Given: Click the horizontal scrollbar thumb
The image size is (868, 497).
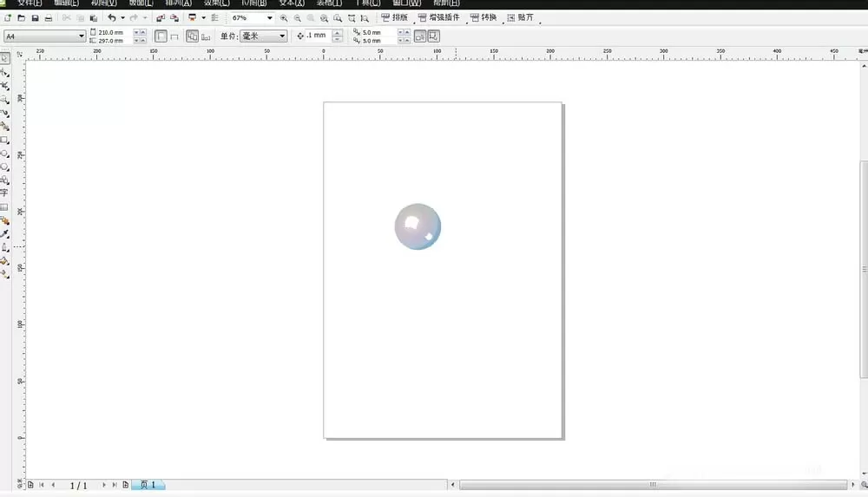Looking at the screenshot, I should [x=654, y=485].
